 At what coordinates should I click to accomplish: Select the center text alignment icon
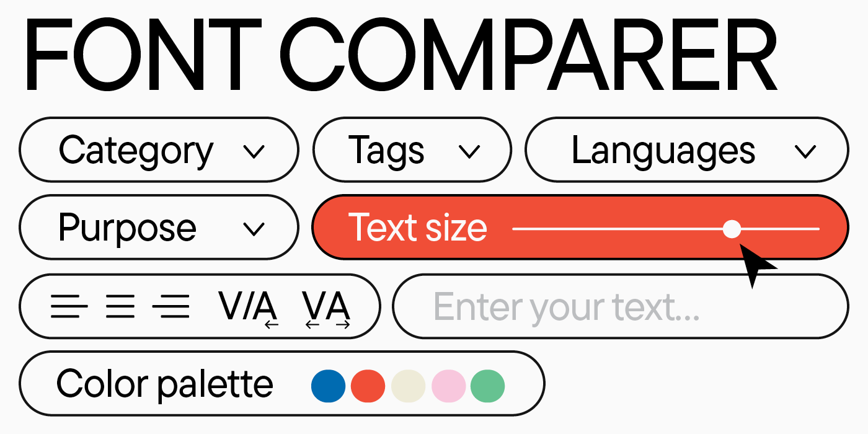click(120, 307)
